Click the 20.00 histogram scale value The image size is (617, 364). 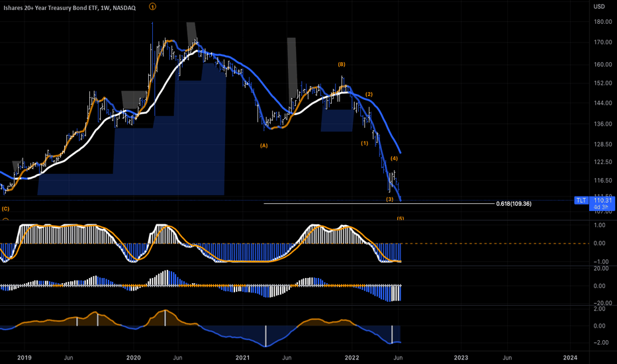[601, 269]
